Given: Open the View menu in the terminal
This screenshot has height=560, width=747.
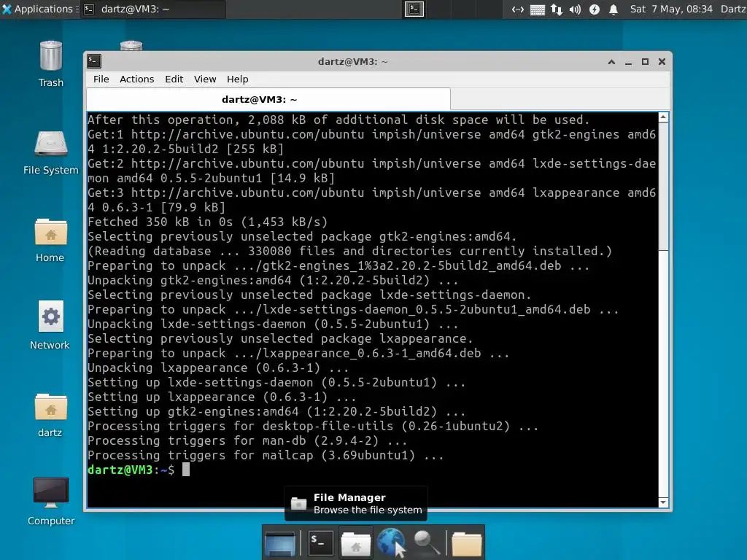Looking at the screenshot, I should coord(205,79).
